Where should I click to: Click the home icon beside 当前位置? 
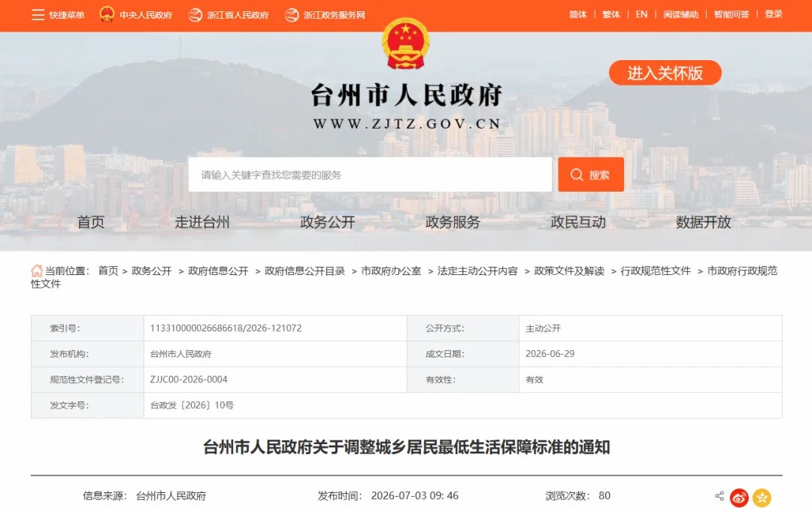pyautogui.click(x=37, y=271)
